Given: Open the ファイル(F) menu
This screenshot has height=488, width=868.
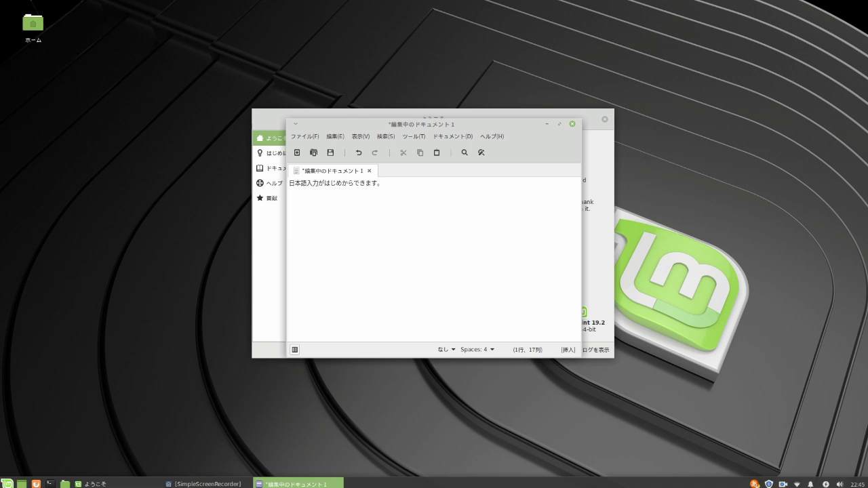Looking at the screenshot, I should (x=304, y=136).
